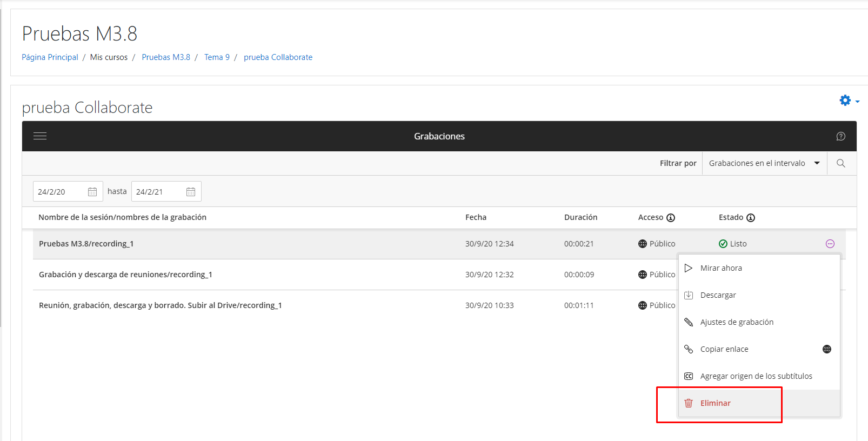Open Ajustes de grabación

point(737,322)
